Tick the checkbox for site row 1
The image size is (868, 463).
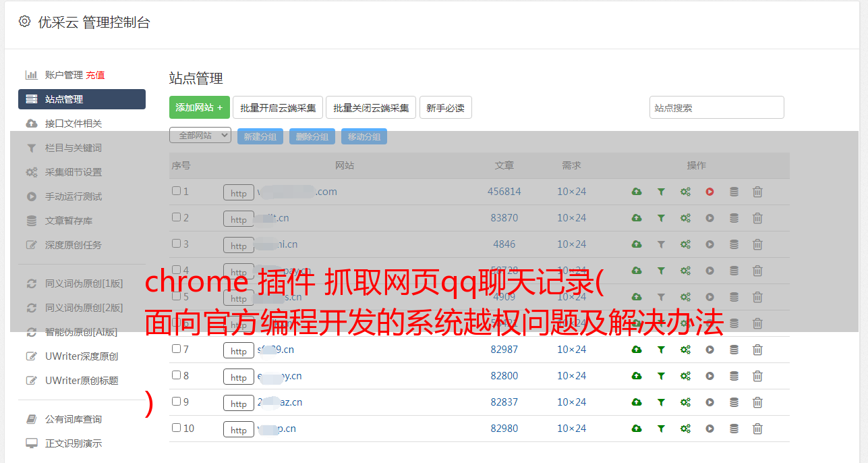[176, 191]
